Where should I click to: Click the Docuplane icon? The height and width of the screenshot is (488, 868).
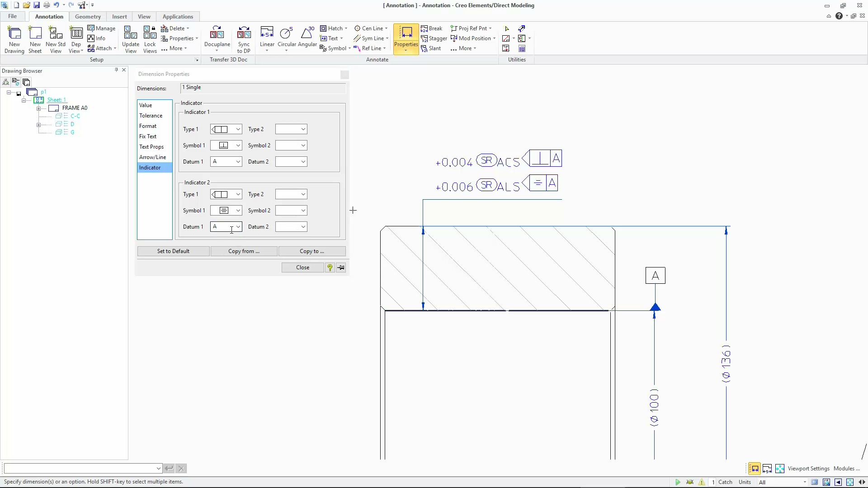(x=217, y=37)
